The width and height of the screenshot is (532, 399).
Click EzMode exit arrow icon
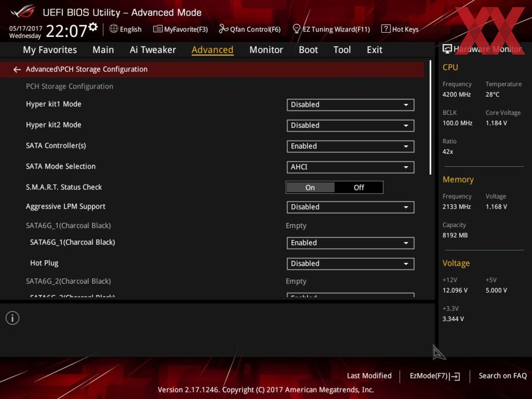click(x=455, y=376)
